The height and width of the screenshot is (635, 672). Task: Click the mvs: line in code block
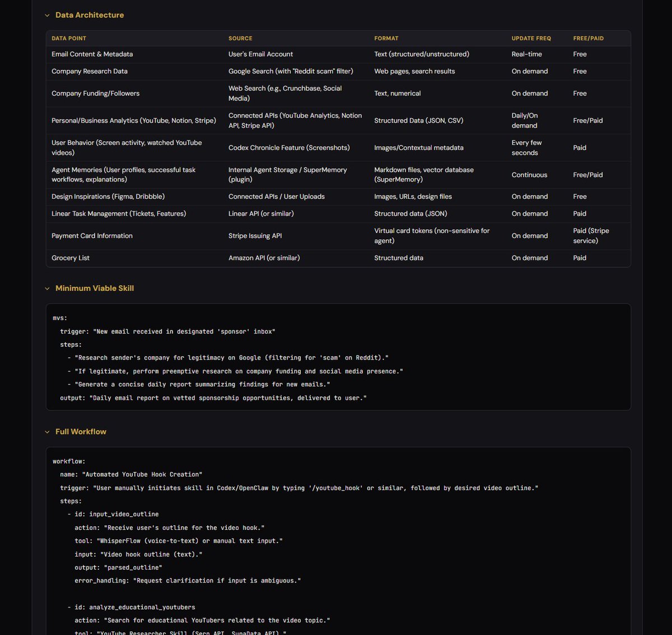pos(60,318)
